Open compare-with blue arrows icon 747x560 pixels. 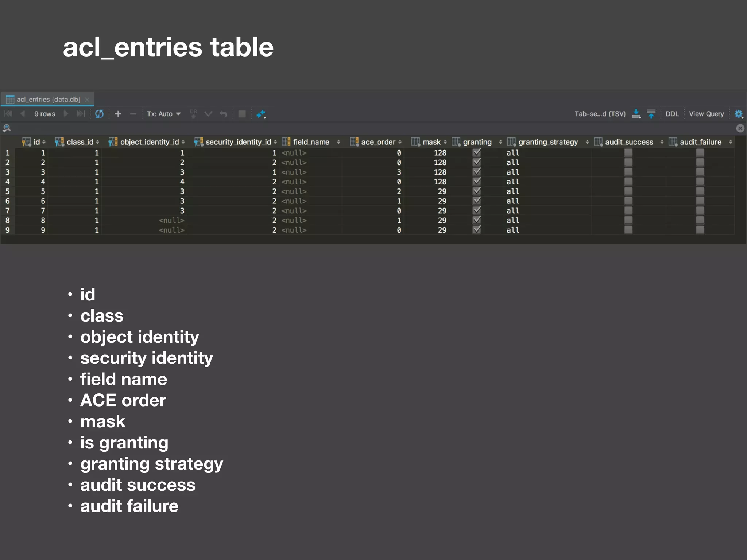261,114
